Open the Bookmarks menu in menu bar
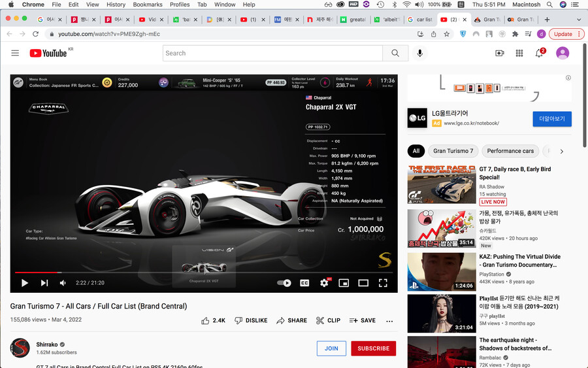The image size is (588, 368). [147, 5]
